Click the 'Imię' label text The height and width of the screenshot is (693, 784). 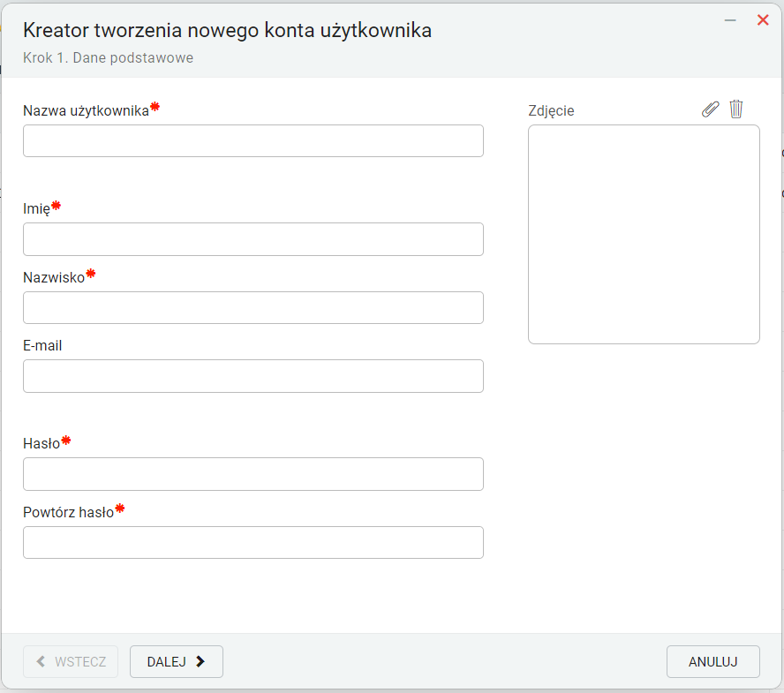(36, 209)
